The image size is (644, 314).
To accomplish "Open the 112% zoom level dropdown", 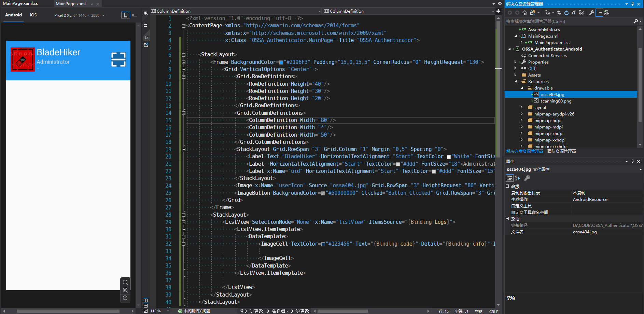I will tap(168, 311).
